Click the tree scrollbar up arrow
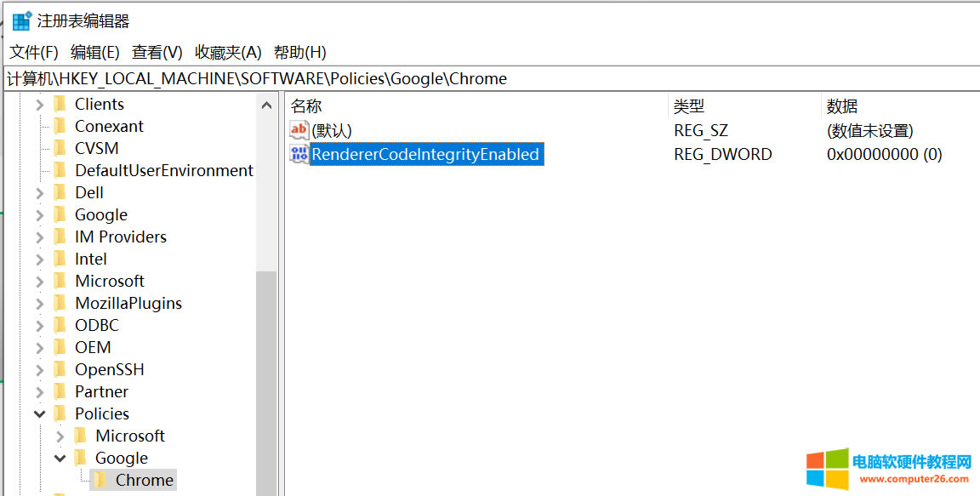 [x=267, y=105]
